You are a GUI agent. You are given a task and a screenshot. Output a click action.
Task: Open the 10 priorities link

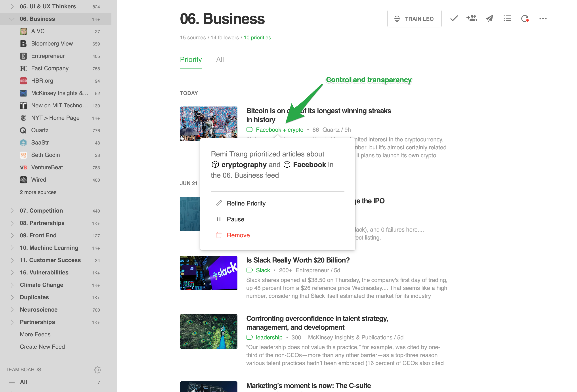[257, 38]
